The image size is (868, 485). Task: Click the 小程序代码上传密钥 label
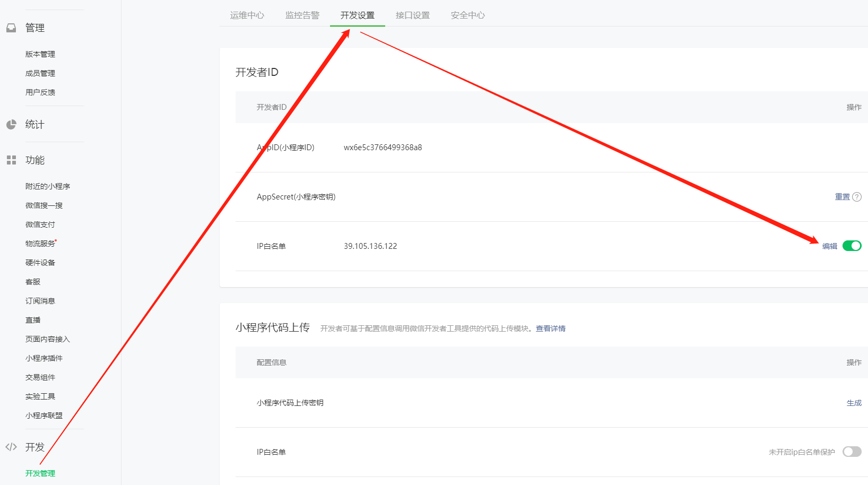[290, 403]
